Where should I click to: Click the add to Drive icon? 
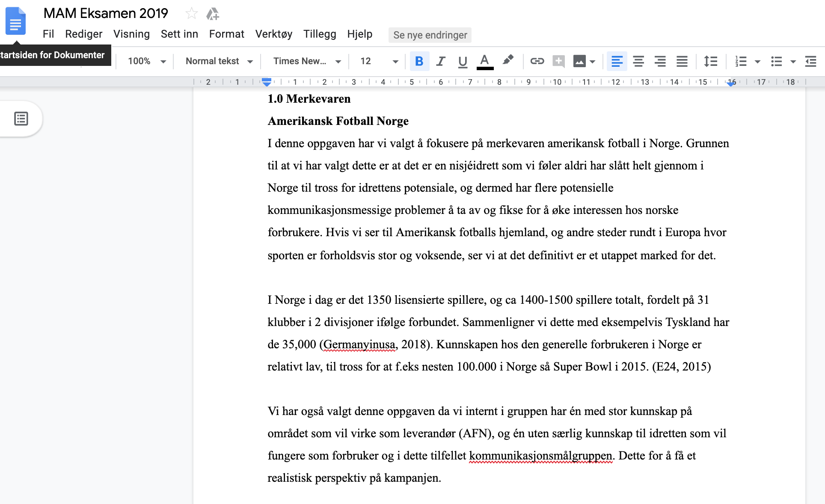point(213,14)
